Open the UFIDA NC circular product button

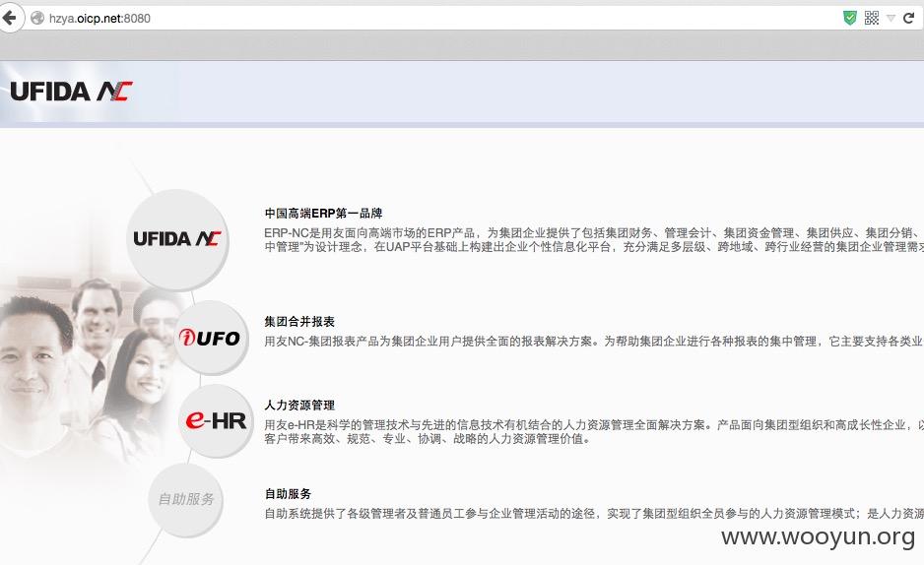(x=176, y=239)
